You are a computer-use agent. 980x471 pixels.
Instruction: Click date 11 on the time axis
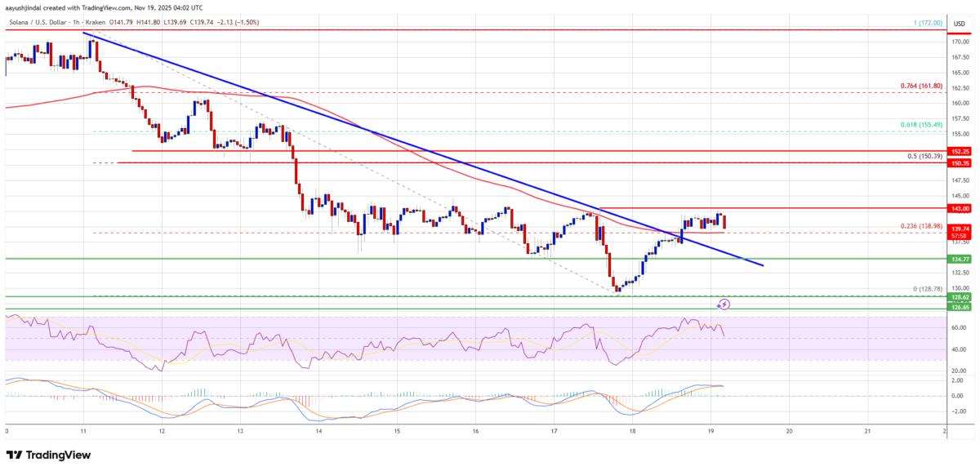83,429
